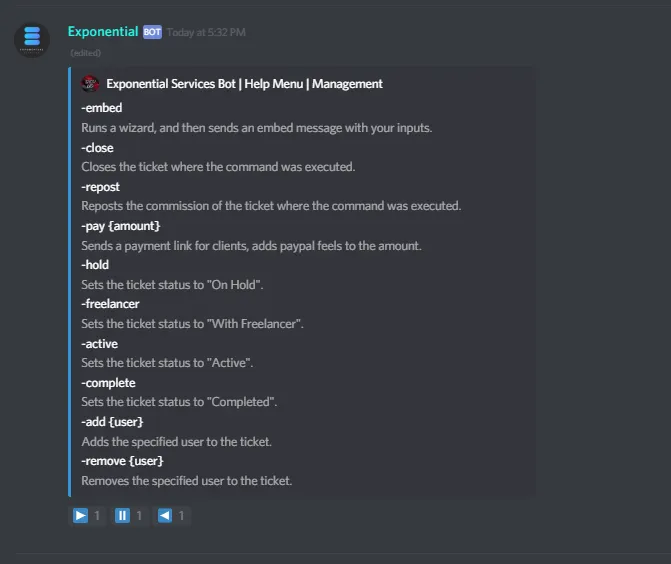Click the Exponential bot avatar
The width and height of the screenshot is (671, 564).
click(x=32, y=40)
